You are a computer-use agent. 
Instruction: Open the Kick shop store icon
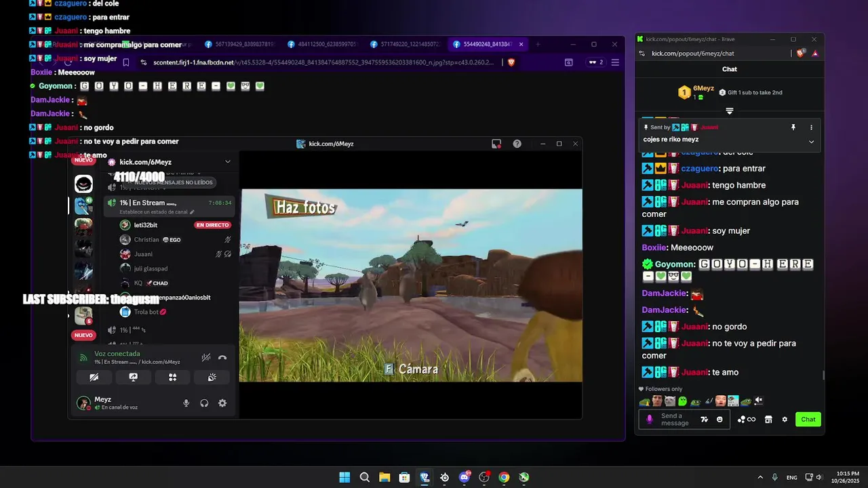(x=768, y=420)
